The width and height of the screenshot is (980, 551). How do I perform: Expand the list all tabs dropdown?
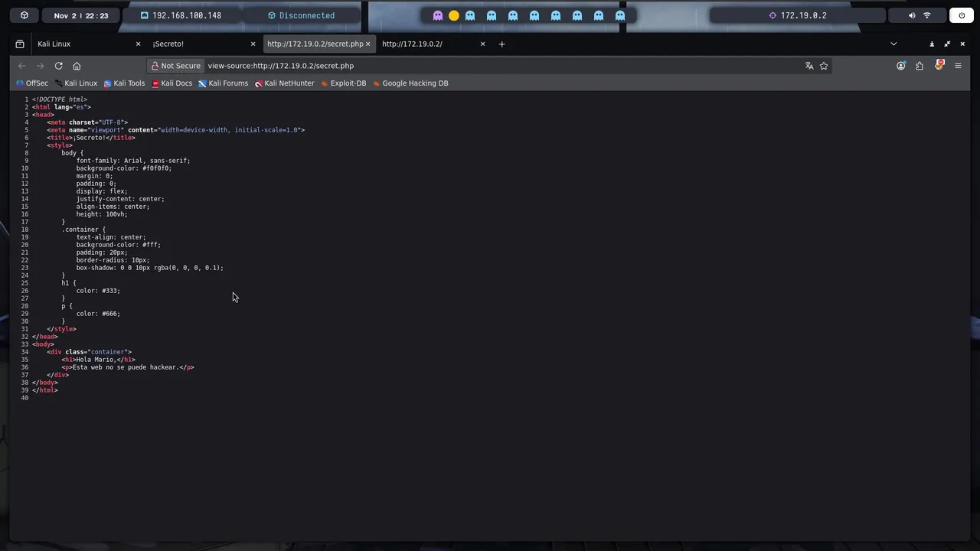click(893, 44)
